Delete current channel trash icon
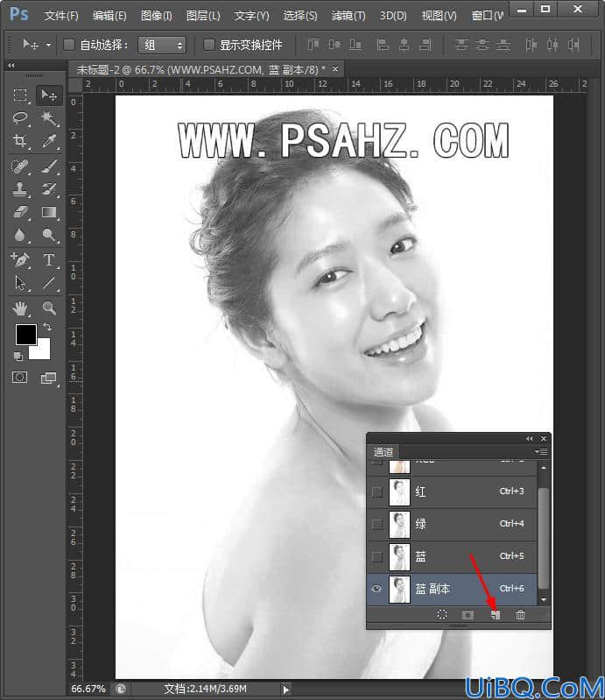Screen dimensions: 605x700 pos(520,615)
